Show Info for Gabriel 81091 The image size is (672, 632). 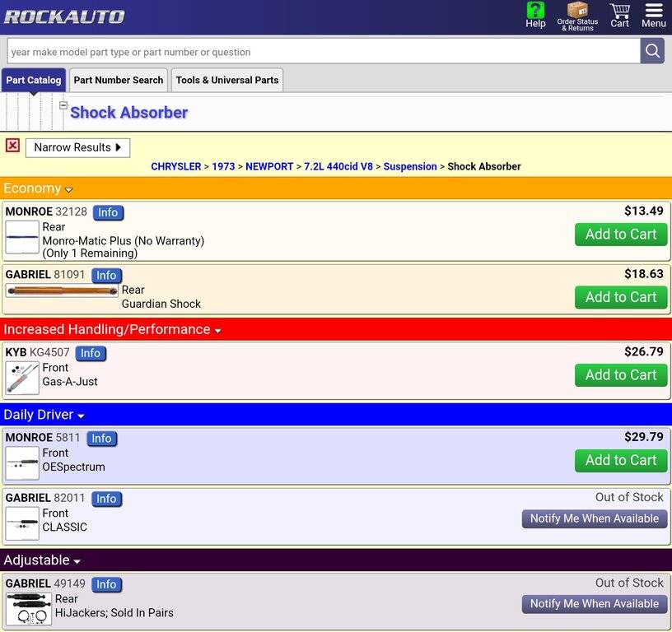pos(106,276)
